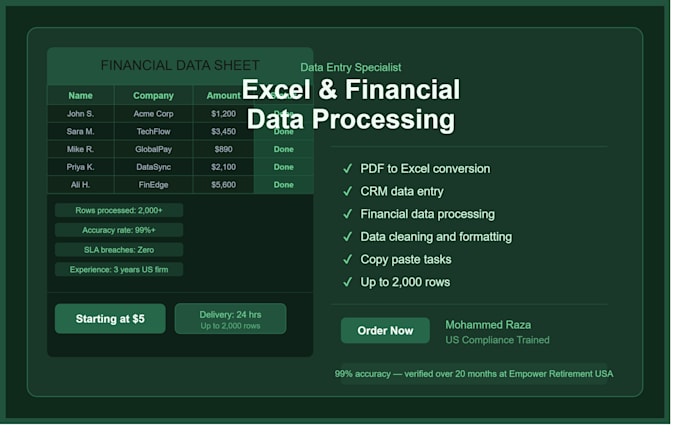Viewport: 680px width, 434px height.
Task: Select the Name column header
Action: click(82, 97)
